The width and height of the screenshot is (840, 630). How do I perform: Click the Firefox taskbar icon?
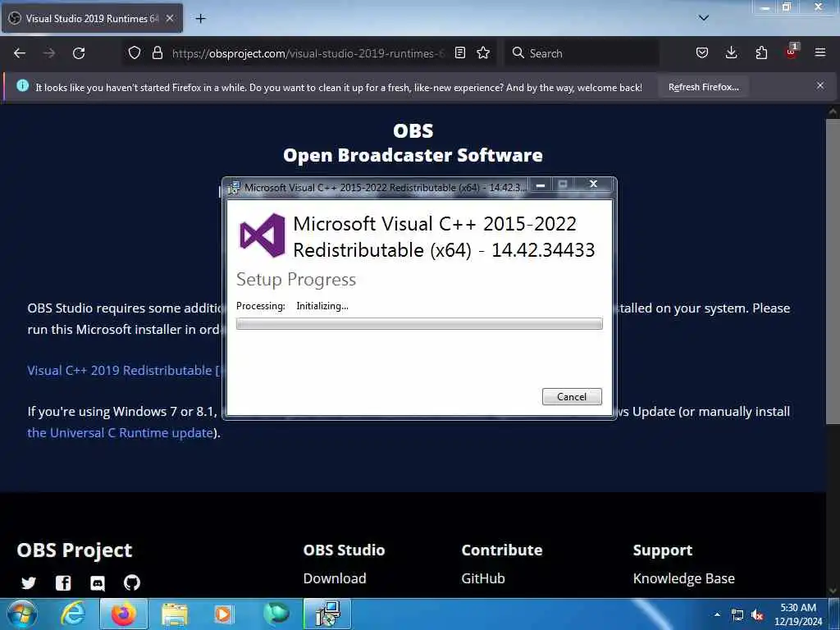[123, 614]
